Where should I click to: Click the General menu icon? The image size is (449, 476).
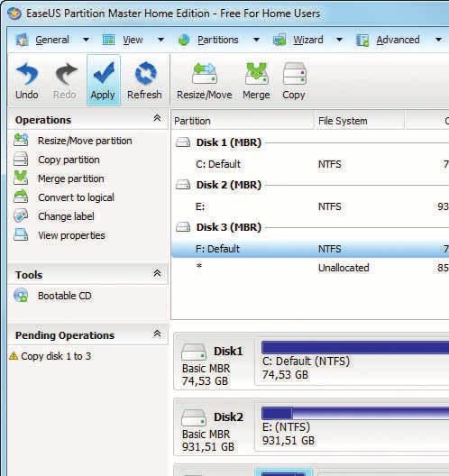(22, 40)
